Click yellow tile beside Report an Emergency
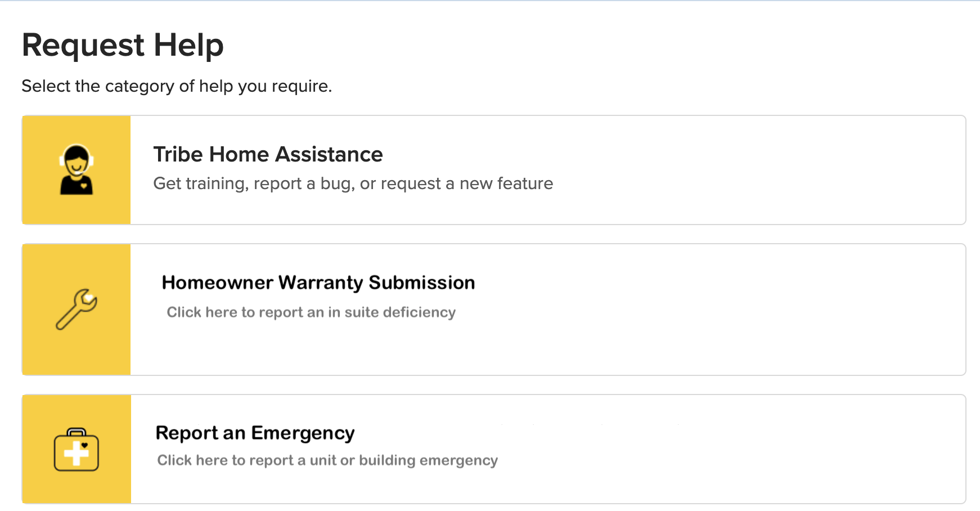Screen dimensions: 980x511 pyautogui.click(x=77, y=449)
